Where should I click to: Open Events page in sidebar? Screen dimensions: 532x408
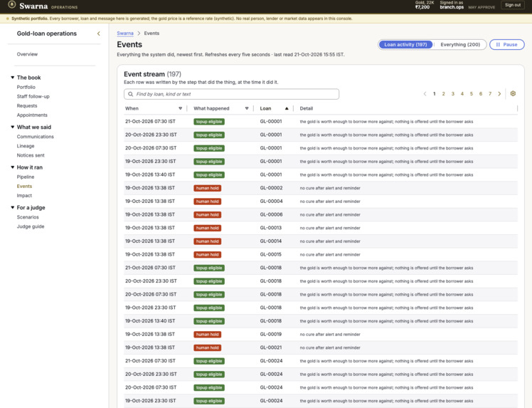(x=24, y=186)
